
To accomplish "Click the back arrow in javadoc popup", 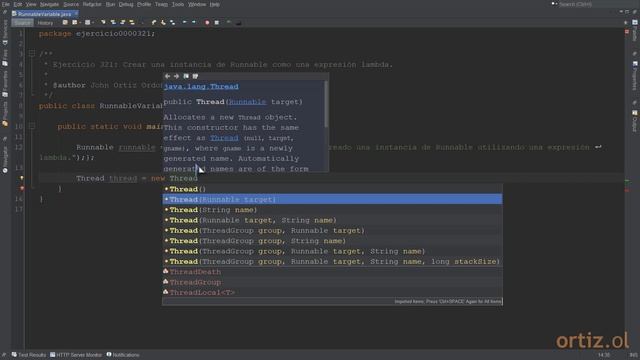I will point(167,76).
